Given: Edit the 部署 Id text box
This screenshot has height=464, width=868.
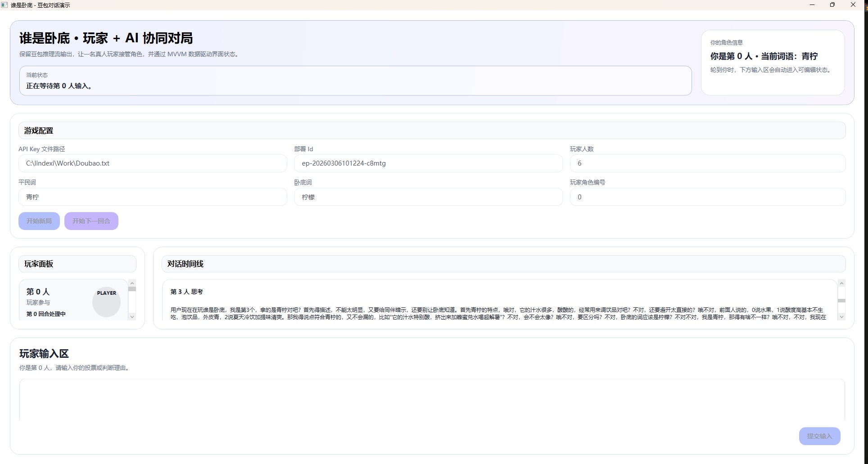Looking at the screenshot, I should (428, 163).
